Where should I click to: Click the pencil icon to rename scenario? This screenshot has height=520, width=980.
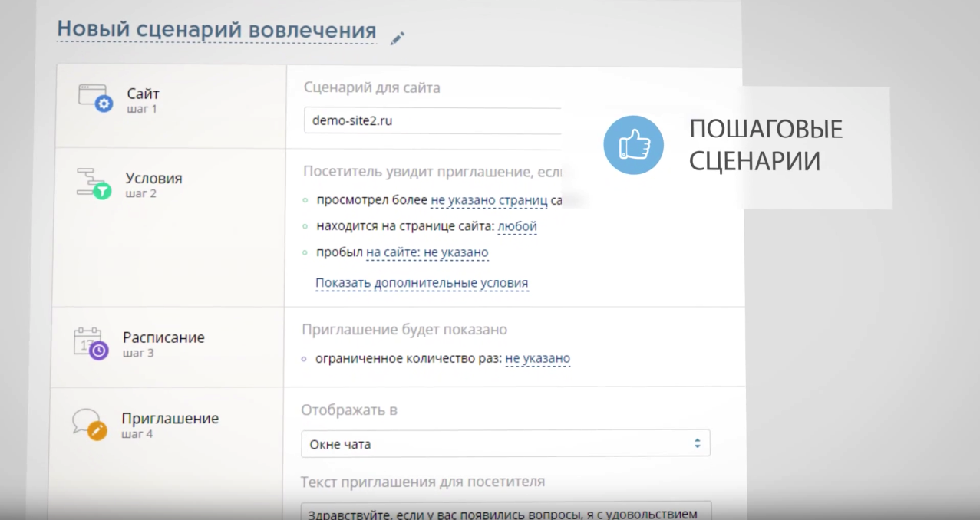397,38
